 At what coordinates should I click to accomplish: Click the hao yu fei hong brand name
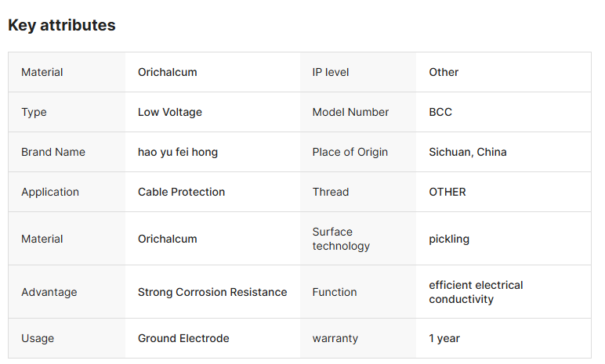point(177,152)
